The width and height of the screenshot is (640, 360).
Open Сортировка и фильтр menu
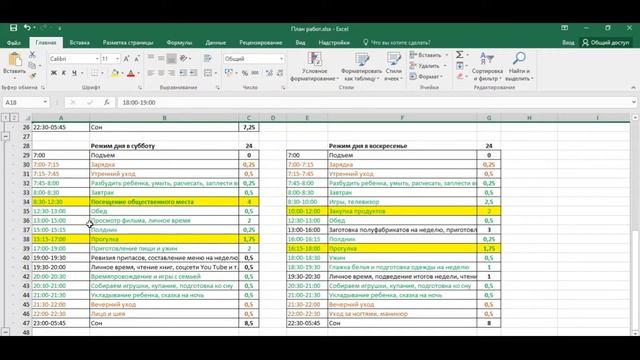click(x=487, y=67)
